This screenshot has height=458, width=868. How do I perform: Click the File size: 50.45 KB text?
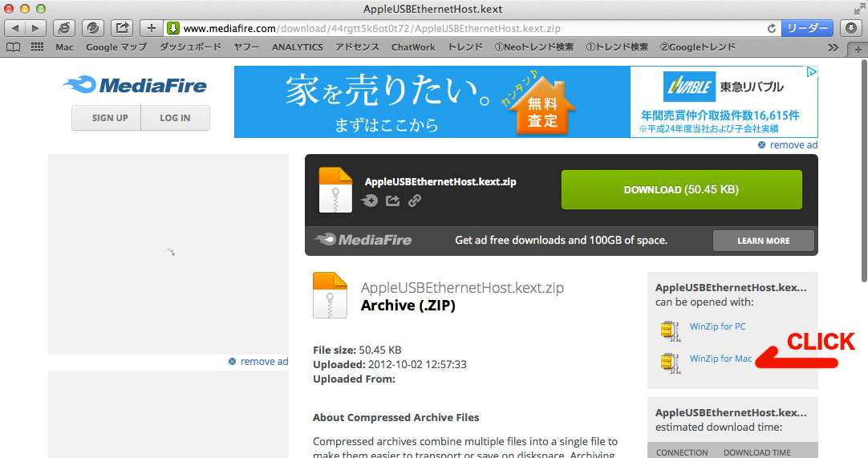coord(357,350)
